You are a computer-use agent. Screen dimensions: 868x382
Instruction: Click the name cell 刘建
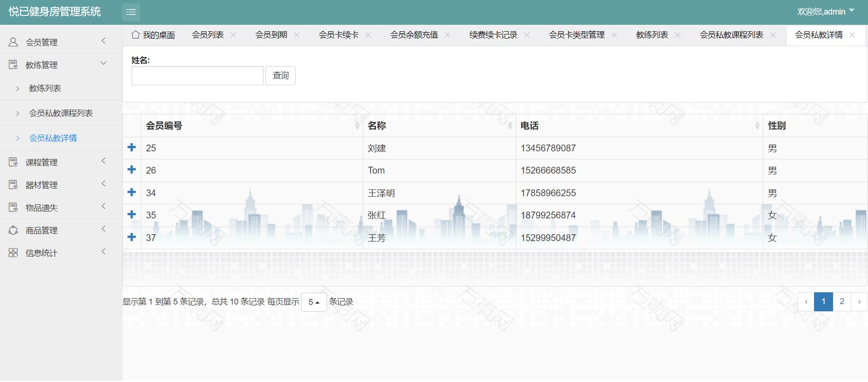point(377,148)
